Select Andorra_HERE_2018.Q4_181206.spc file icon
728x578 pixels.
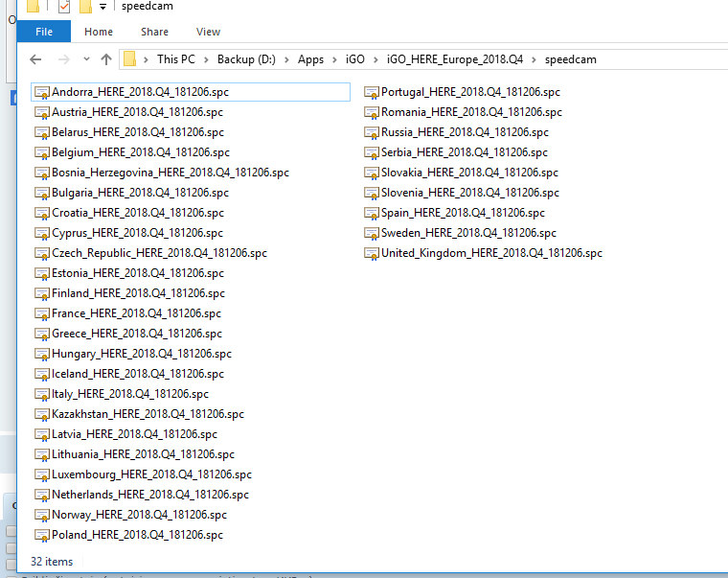pos(42,92)
